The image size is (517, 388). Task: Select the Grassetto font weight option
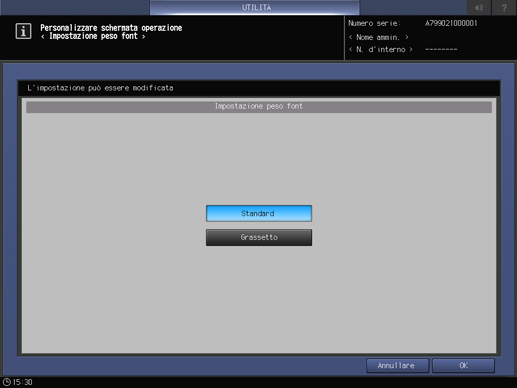(259, 237)
